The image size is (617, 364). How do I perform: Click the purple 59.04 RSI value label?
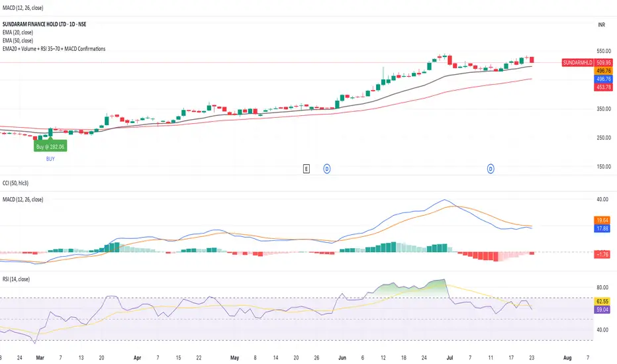602,310
